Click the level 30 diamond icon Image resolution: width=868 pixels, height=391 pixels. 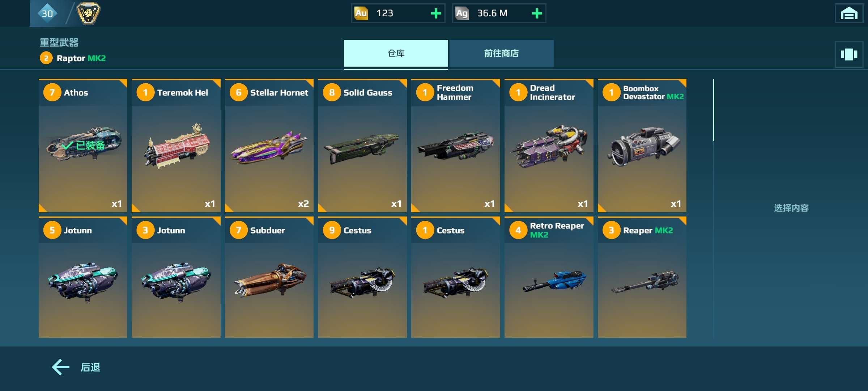click(47, 13)
